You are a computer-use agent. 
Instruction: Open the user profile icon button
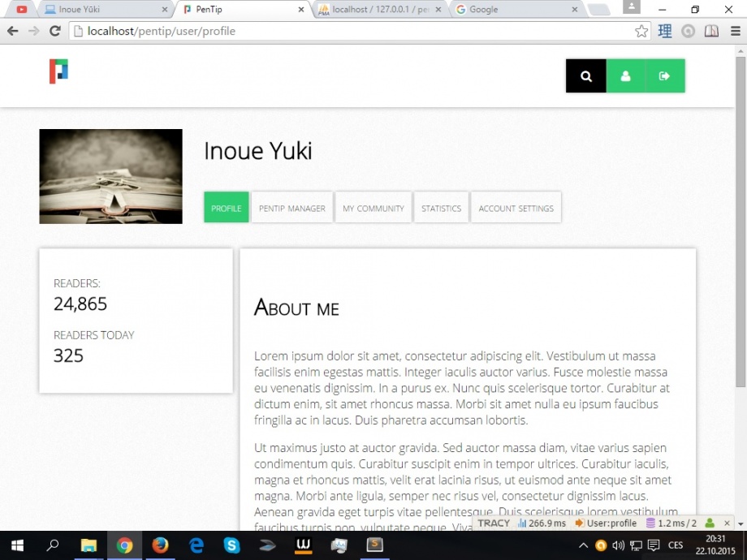coord(625,75)
